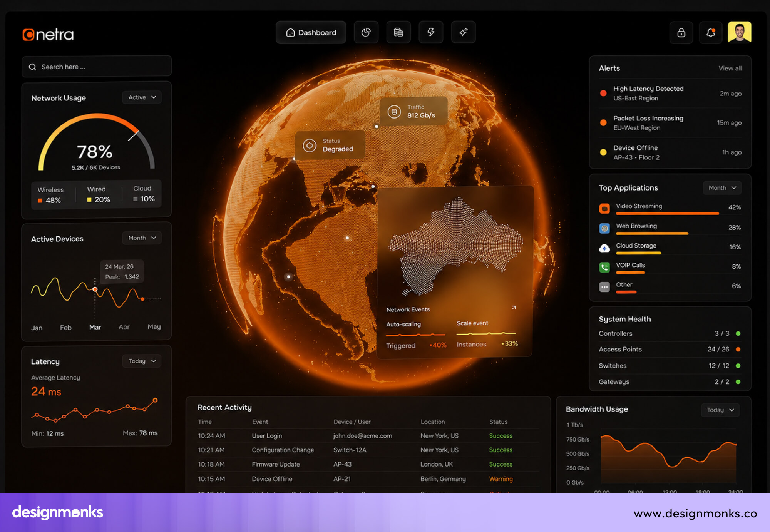Select Feb on Active Devices chart
Viewport: 770px width, 532px height.
[x=66, y=328]
